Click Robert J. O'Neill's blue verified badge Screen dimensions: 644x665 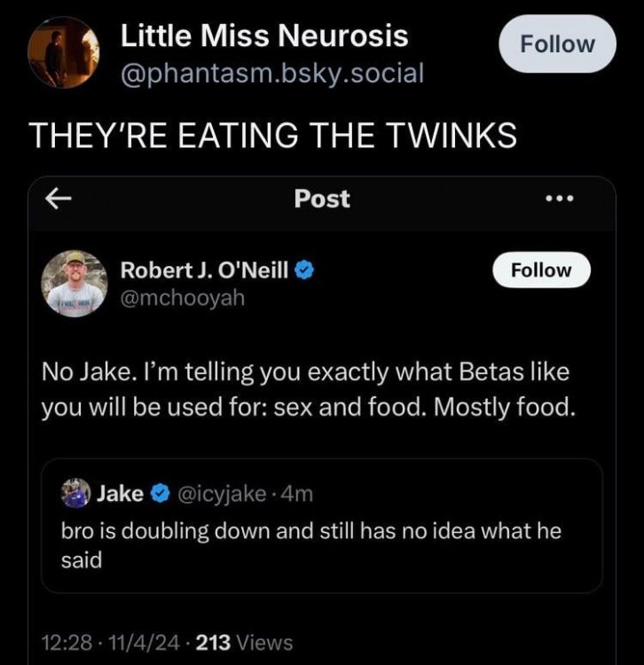click(303, 270)
